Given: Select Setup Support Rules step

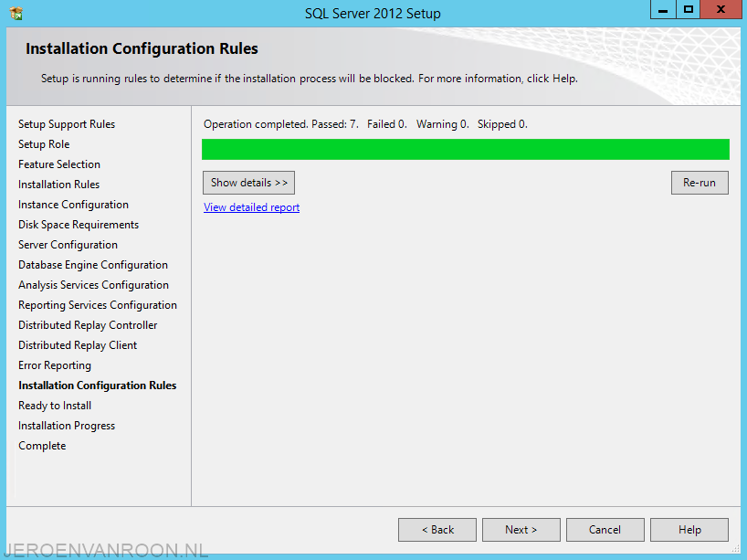Looking at the screenshot, I should click(67, 124).
